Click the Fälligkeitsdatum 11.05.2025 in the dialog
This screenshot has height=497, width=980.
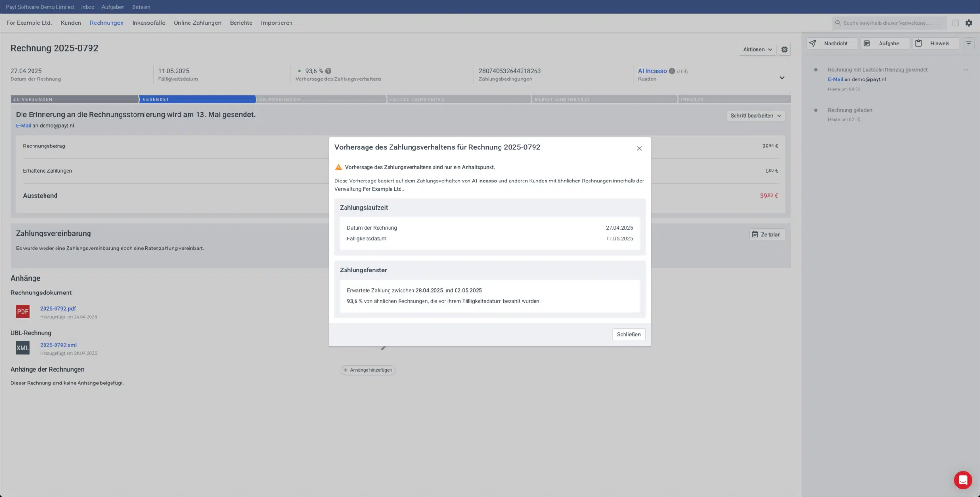[619, 238]
